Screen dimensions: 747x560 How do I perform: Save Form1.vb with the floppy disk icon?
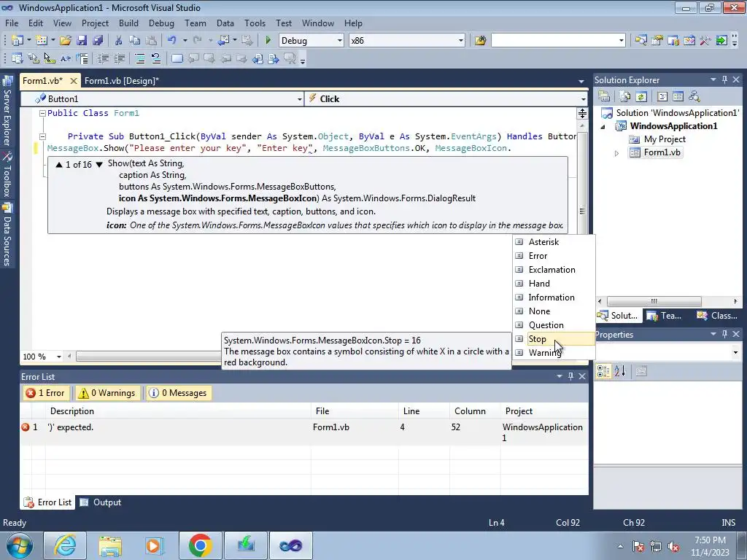coord(82,41)
